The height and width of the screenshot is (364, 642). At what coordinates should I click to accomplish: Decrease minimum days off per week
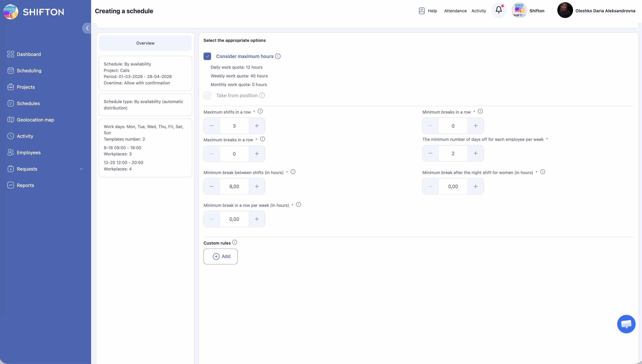(430, 153)
